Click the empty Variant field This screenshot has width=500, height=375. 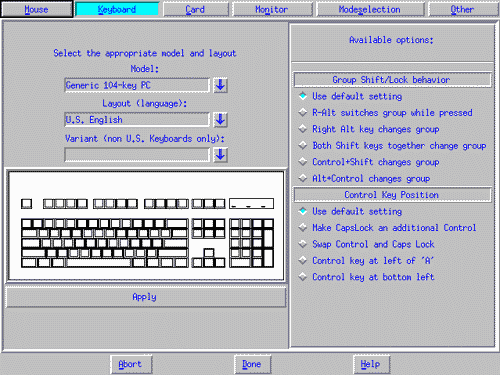pyautogui.click(x=137, y=155)
